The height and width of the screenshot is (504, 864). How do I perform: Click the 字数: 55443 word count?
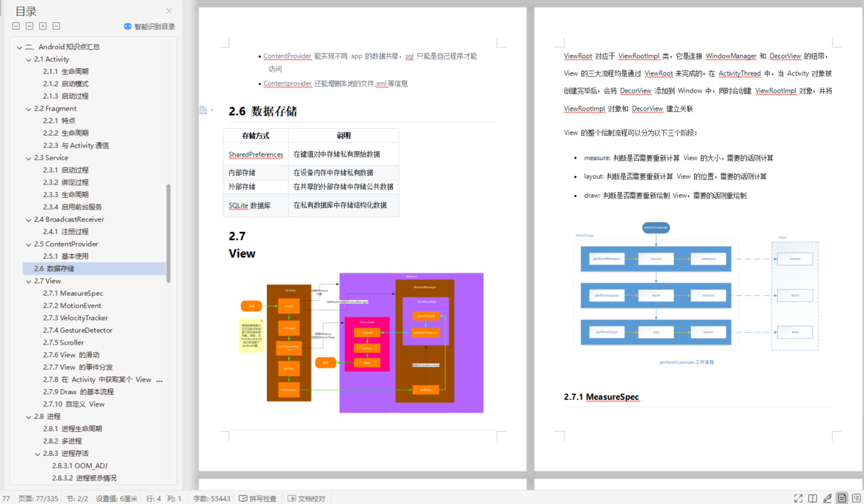[212, 498]
